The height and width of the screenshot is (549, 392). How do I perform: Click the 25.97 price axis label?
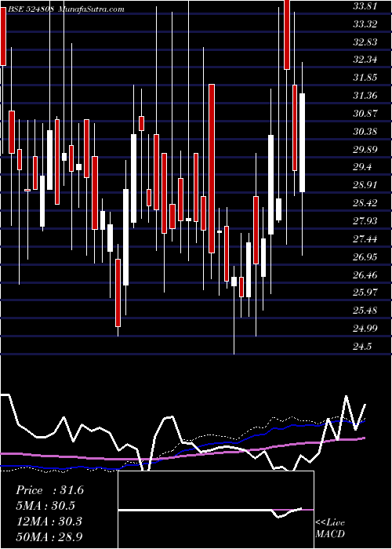pyautogui.click(x=365, y=292)
